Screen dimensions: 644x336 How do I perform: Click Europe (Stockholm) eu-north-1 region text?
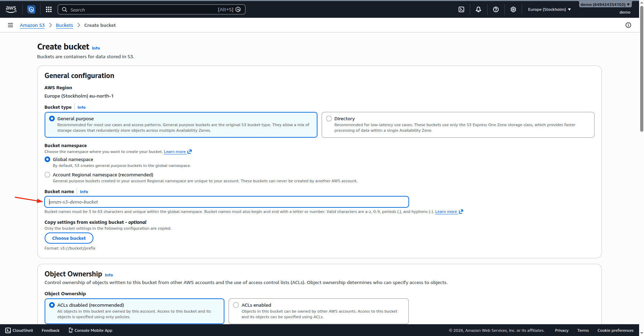[x=79, y=96]
